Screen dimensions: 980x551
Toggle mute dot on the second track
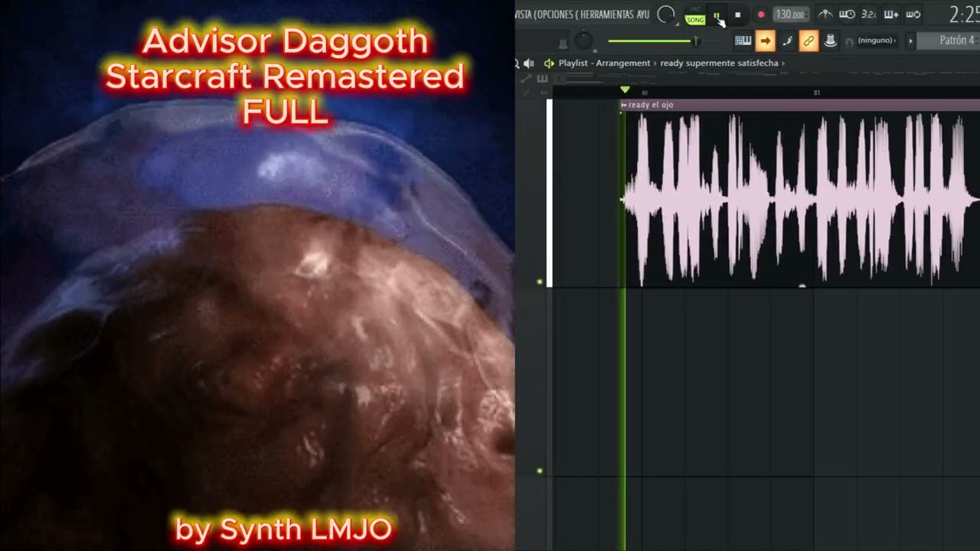[x=540, y=471]
